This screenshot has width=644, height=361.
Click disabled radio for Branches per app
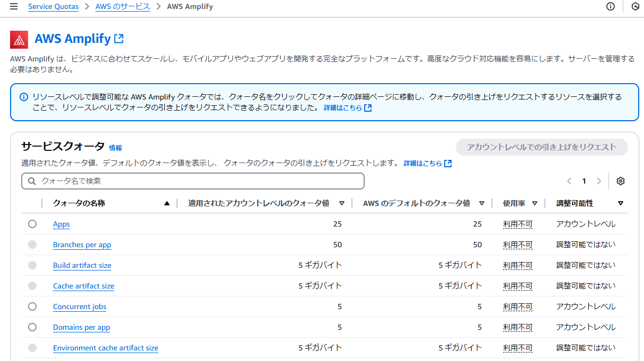pos(32,245)
